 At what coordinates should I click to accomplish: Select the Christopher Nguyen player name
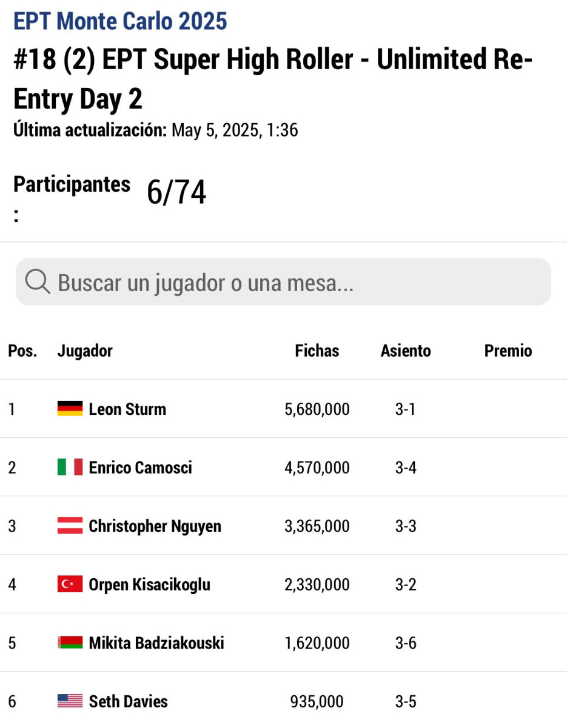(x=155, y=526)
